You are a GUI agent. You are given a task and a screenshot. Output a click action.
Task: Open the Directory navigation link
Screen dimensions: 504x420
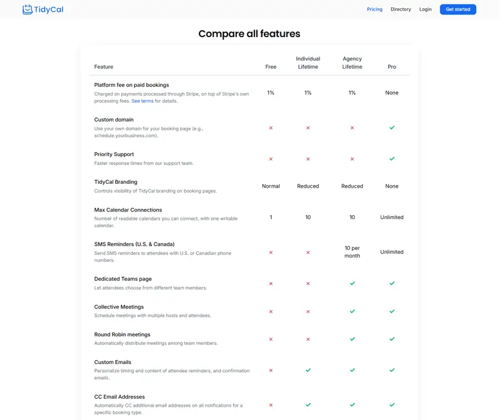pyautogui.click(x=401, y=9)
